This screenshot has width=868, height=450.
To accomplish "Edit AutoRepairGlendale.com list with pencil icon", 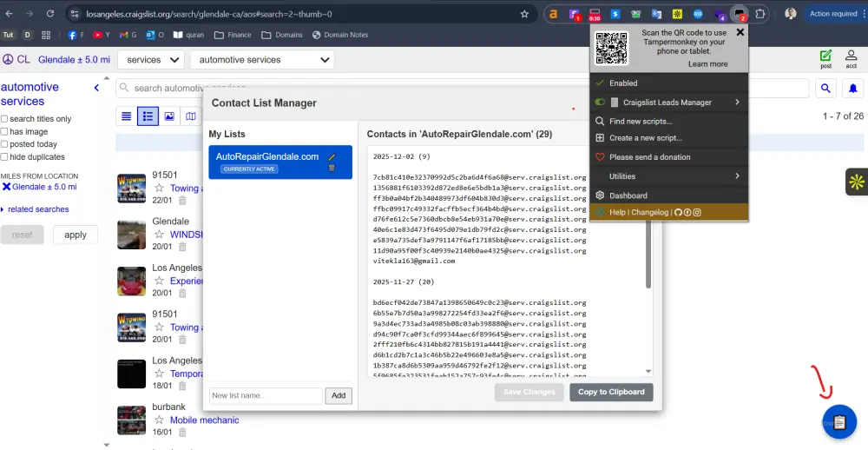I will 332,157.
